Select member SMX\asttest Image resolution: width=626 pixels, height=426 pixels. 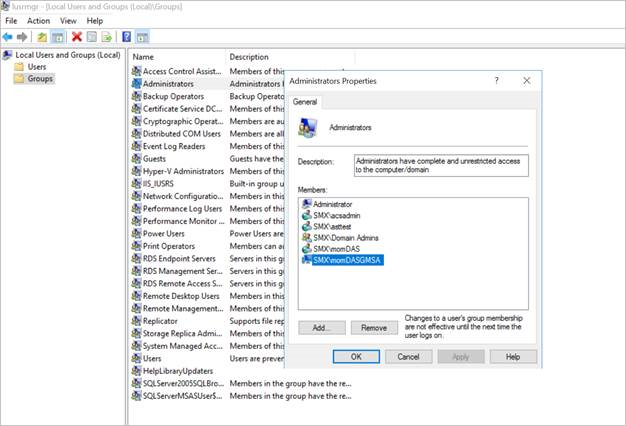click(332, 227)
